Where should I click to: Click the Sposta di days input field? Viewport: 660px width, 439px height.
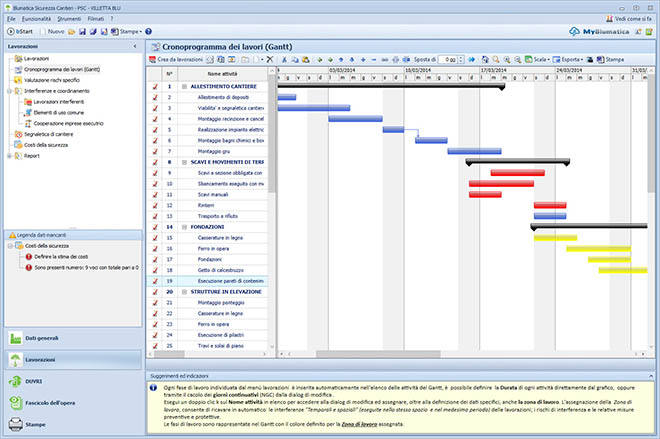(x=449, y=60)
